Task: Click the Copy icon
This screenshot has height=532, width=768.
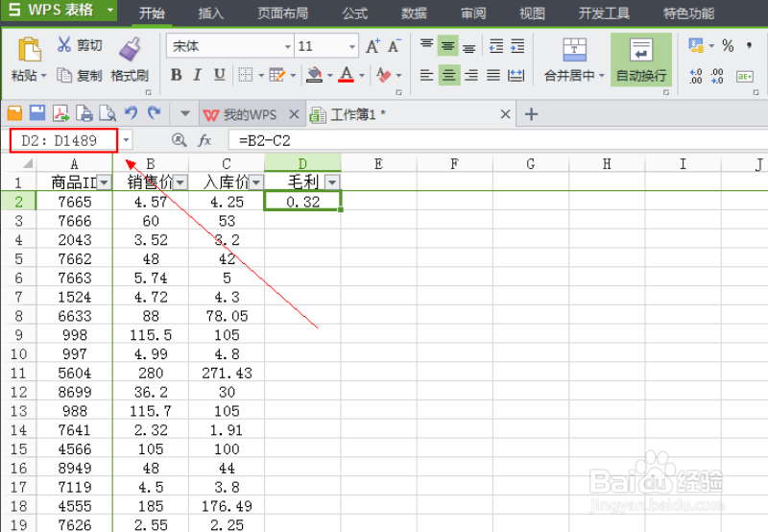Action: [64, 75]
